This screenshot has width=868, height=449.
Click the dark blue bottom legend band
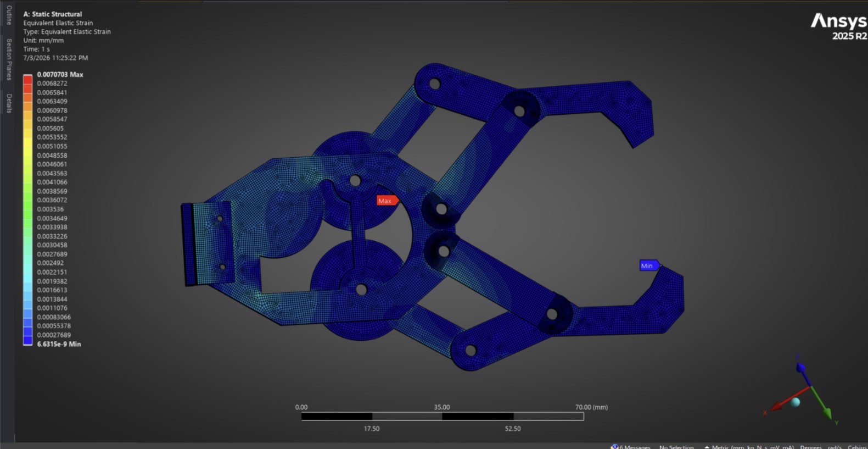click(27, 340)
